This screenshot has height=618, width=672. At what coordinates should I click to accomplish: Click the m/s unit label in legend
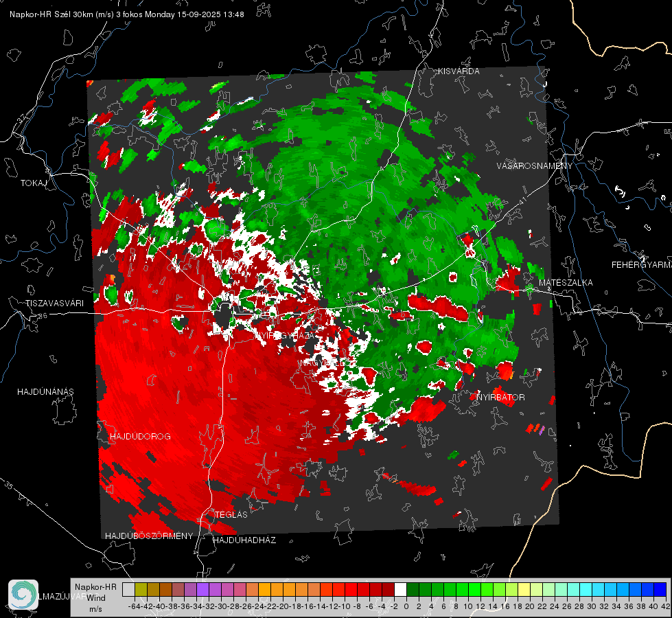[x=95, y=609]
